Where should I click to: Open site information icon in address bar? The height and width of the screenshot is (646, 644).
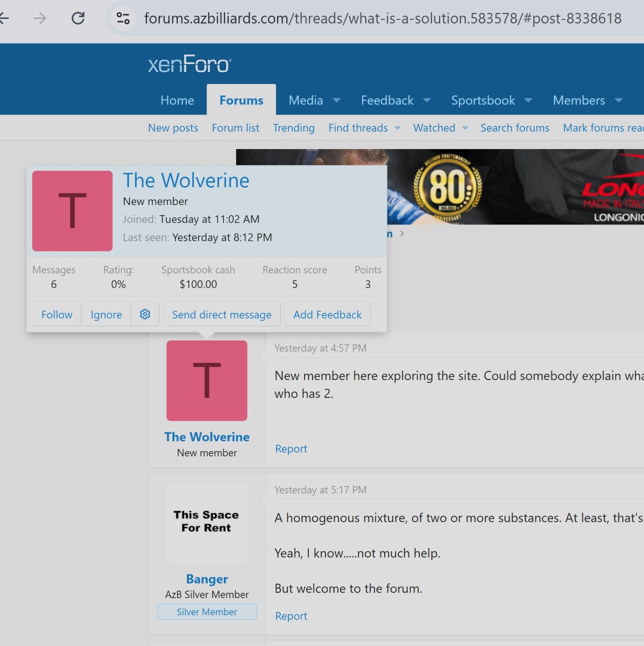click(x=123, y=18)
